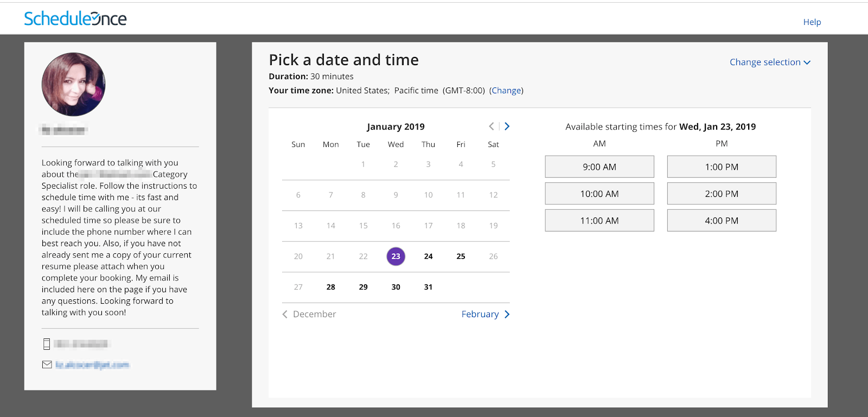
Task: Change the time zone via the Change link
Action: click(506, 91)
